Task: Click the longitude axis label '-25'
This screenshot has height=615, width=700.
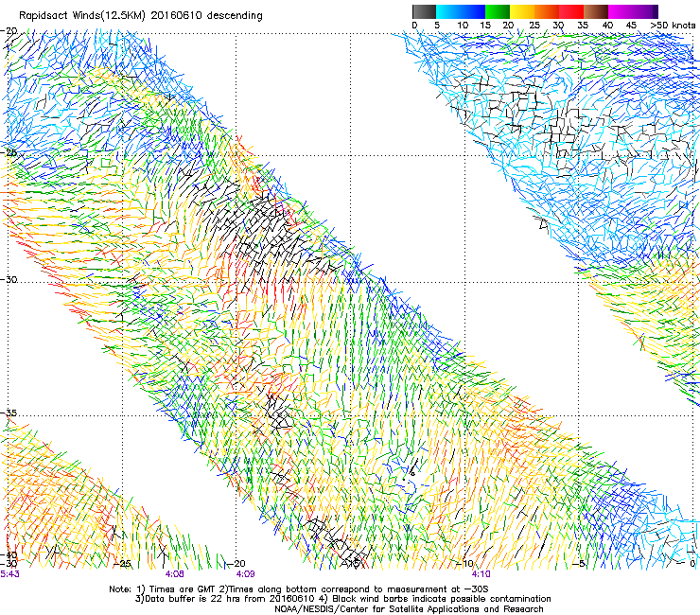Action: pyautogui.click(x=123, y=564)
